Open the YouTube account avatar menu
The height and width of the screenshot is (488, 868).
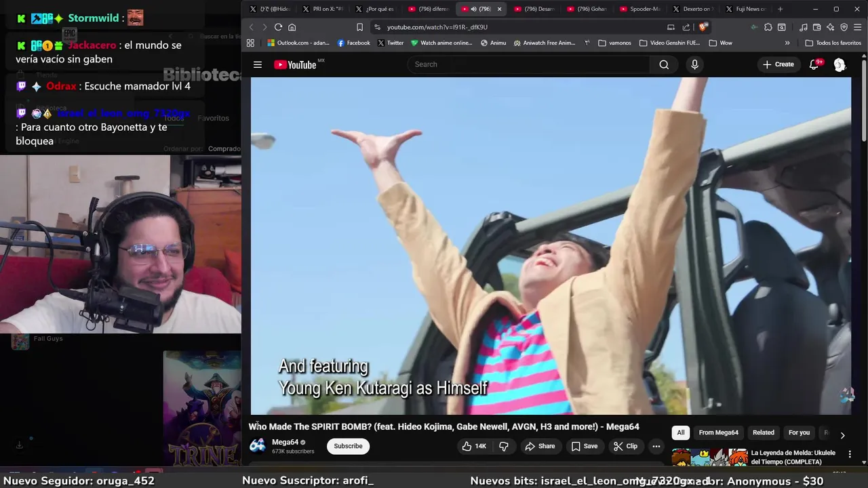pyautogui.click(x=840, y=64)
